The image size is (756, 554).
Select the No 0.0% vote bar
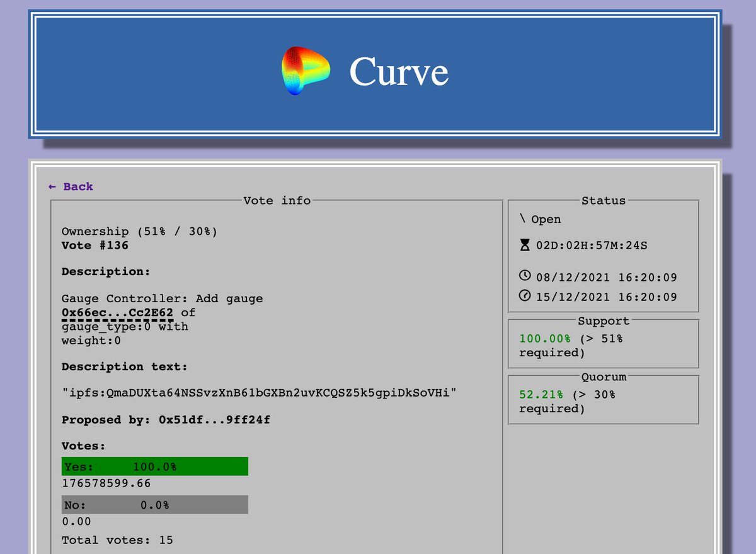pyautogui.click(x=155, y=505)
